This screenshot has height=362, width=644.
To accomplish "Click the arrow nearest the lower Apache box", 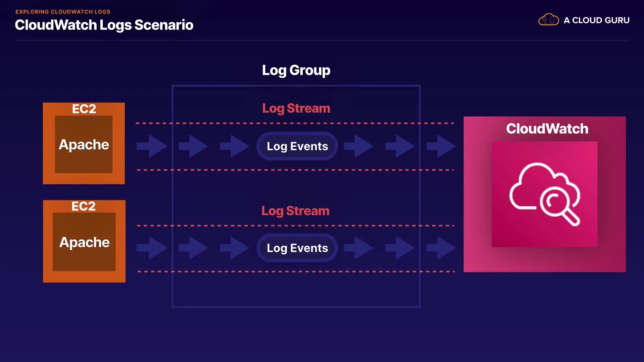I will [152, 248].
